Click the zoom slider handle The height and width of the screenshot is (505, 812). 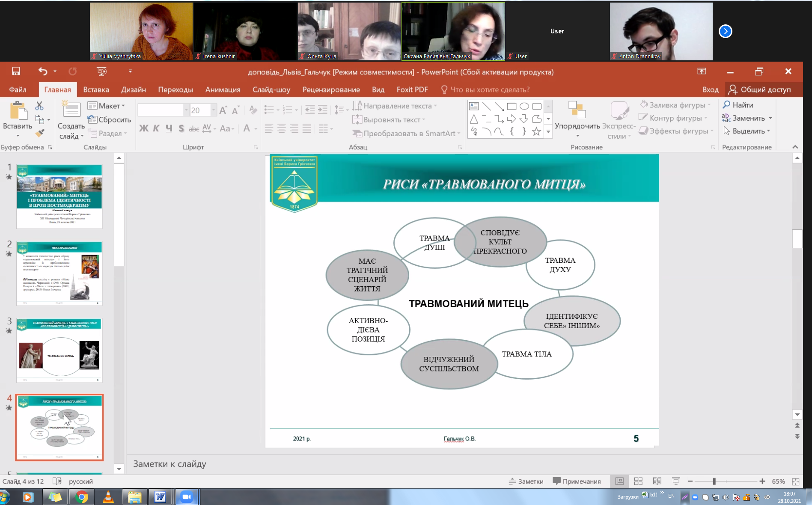point(714,481)
